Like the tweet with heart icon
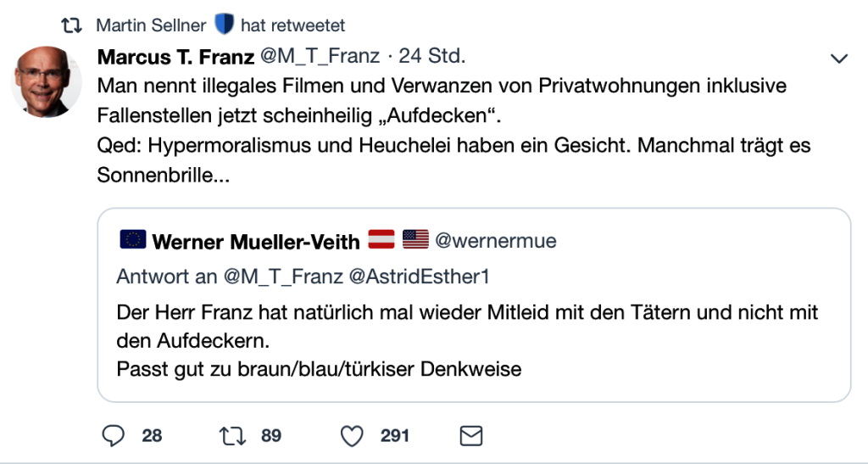This screenshot has height=464, width=868. click(x=351, y=436)
